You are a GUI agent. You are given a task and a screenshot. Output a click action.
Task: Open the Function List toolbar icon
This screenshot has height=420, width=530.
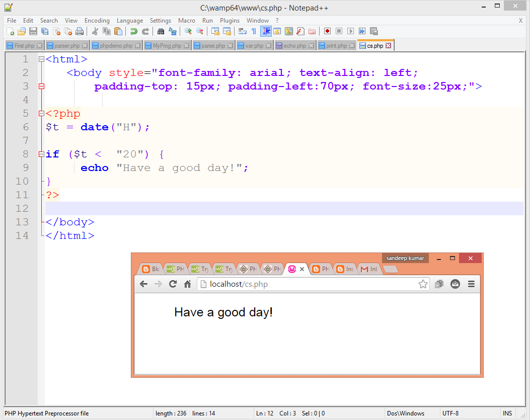tap(300, 31)
